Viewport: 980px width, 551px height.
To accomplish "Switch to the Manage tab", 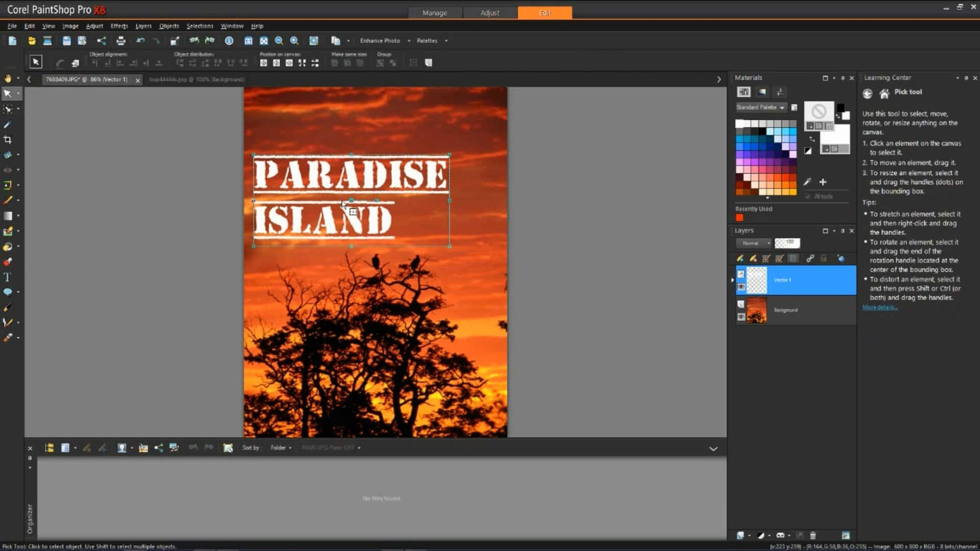I will (x=434, y=12).
